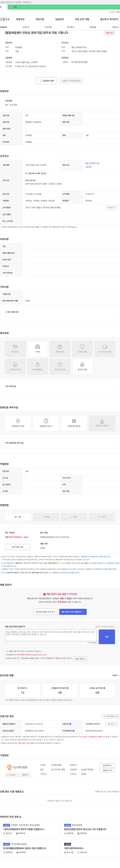Click the 기숙사 benefit icon
Viewport: 120px width, 868px height.
tap(38, 349)
